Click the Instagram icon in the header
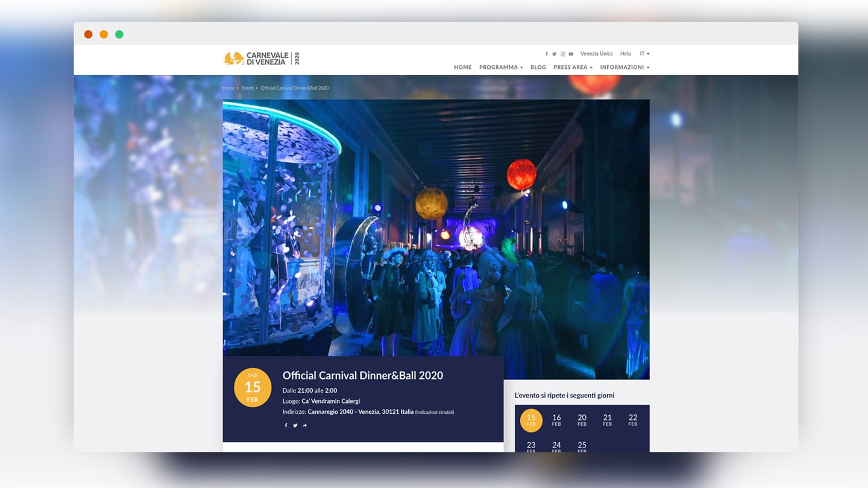 coord(563,54)
